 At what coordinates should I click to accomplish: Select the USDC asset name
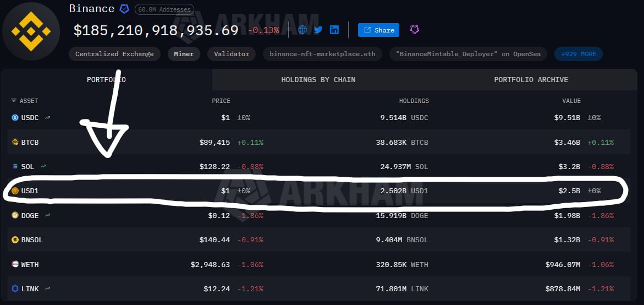pyautogui.click(x=30, y=118)
